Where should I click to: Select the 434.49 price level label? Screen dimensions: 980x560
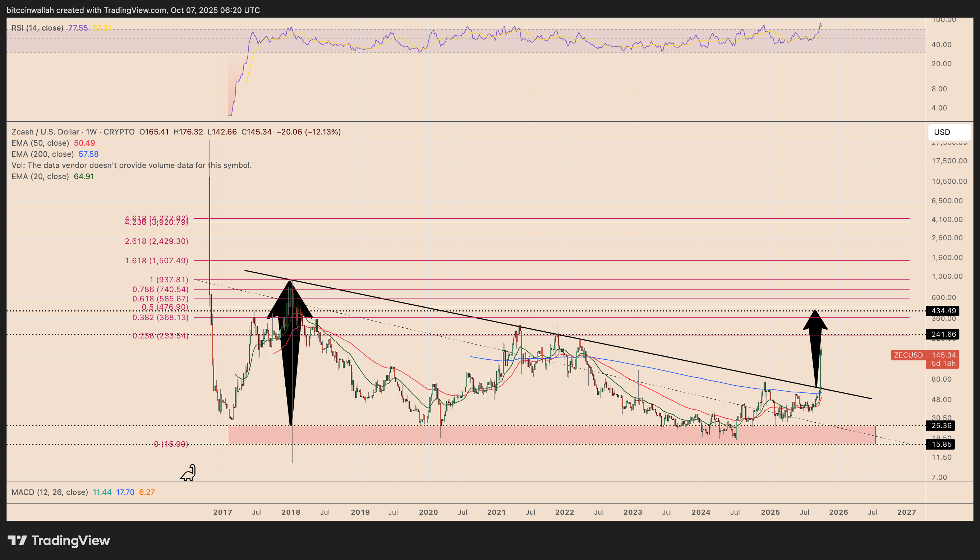(943, 311)
